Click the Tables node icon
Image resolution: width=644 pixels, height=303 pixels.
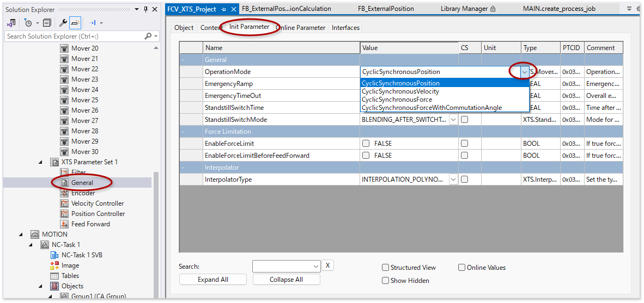pyautogui.click(x=54, y=276)
